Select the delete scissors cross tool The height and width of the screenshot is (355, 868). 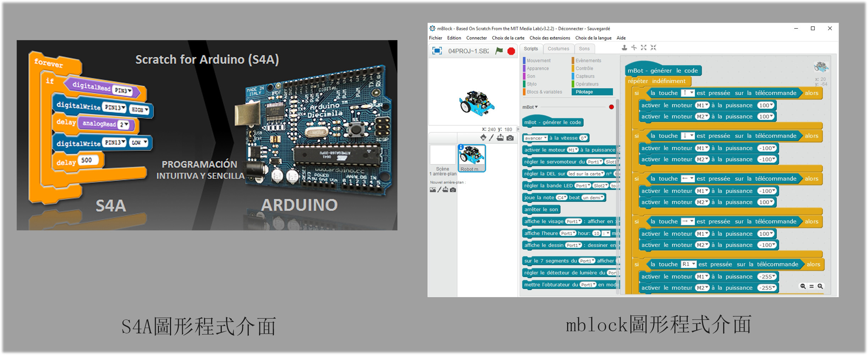click(634, 48)
